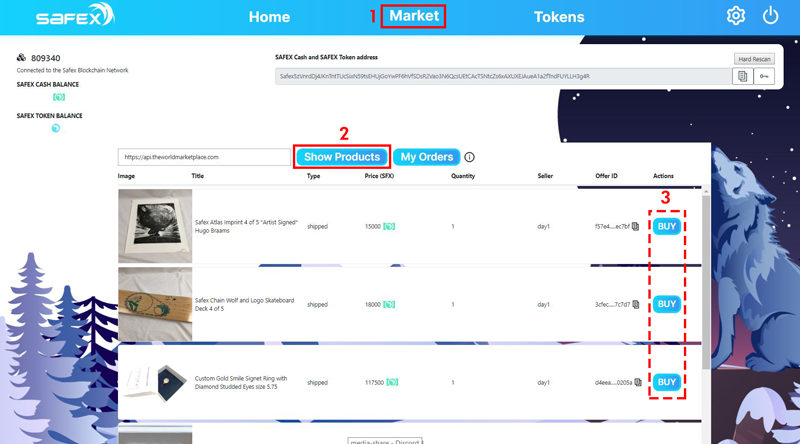The width and height of the screenshot is (800, 444).
Task: Buy the Skateboard Deck 4 of 5
Action: pyautogui.click(x=667, y=304)
